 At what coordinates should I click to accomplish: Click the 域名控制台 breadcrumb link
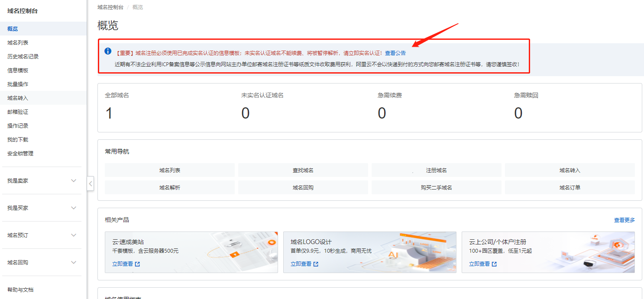pyautogui.click(x=110, y=7)
